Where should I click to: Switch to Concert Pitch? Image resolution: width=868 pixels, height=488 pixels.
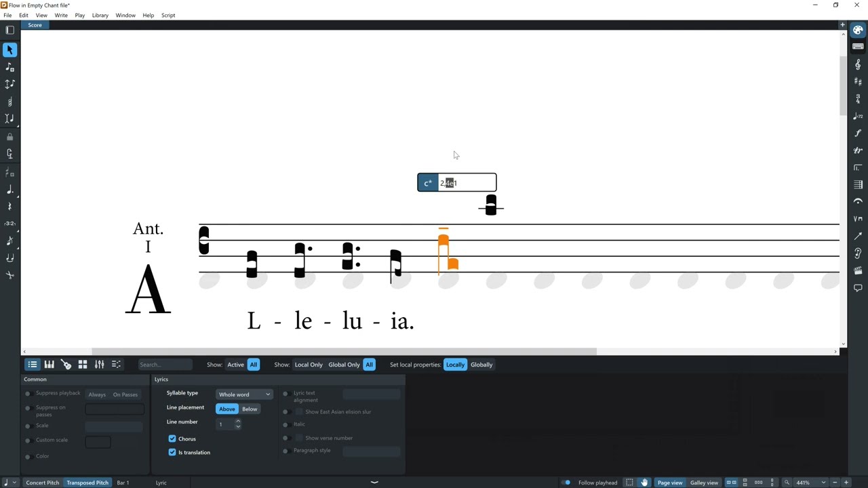coord(43,483)
